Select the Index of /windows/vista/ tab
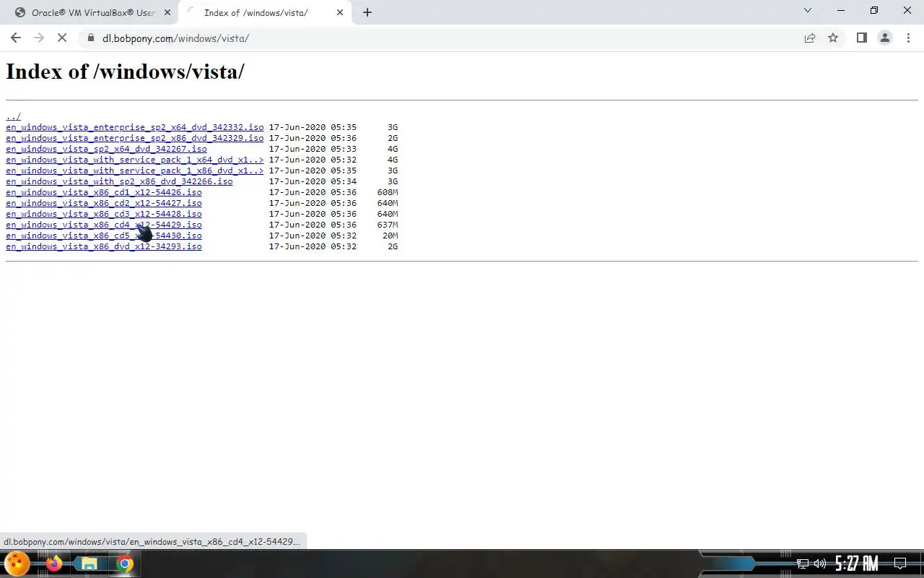Image resolution: width=924 pixels, height=578 pixels. coord(265,12)
